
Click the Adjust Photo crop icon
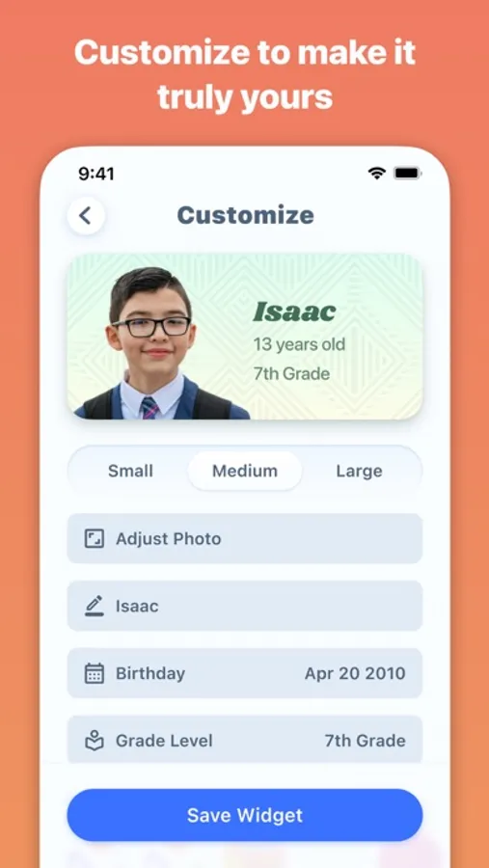coord(95,538)
